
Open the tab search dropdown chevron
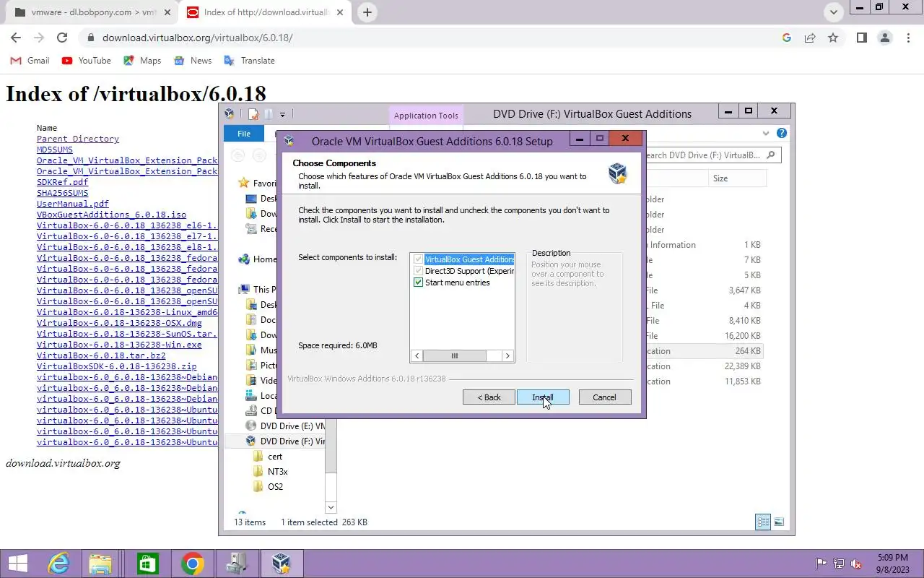tap(834, 12)
